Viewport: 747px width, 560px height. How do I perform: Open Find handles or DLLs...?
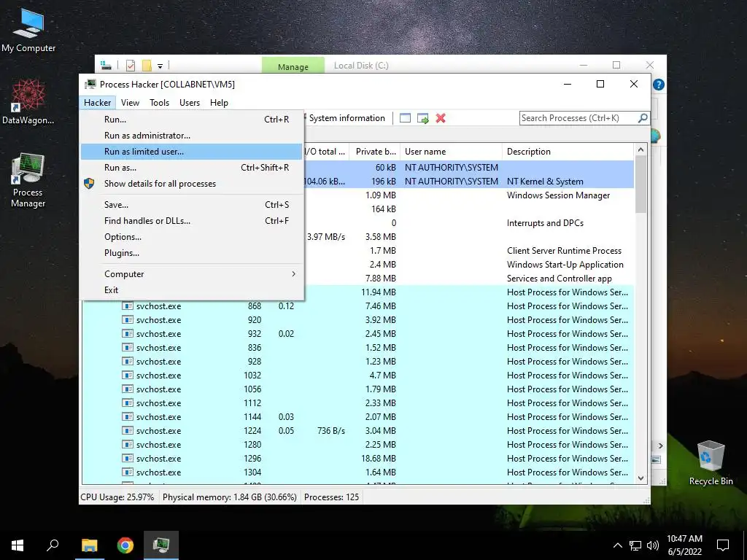tap(192, 221)
